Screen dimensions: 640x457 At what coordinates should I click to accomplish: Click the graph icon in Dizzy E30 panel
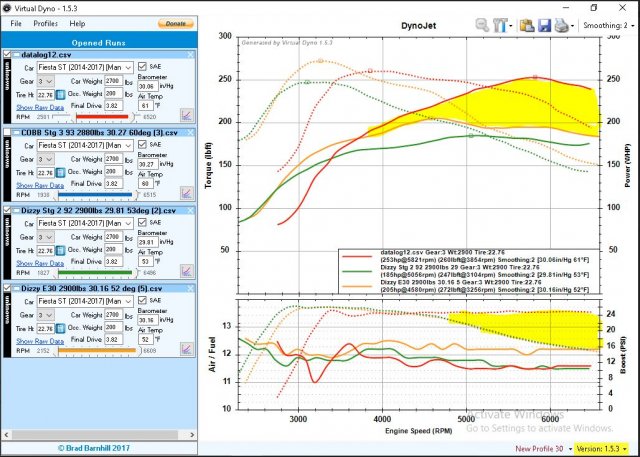click(187, 349)
